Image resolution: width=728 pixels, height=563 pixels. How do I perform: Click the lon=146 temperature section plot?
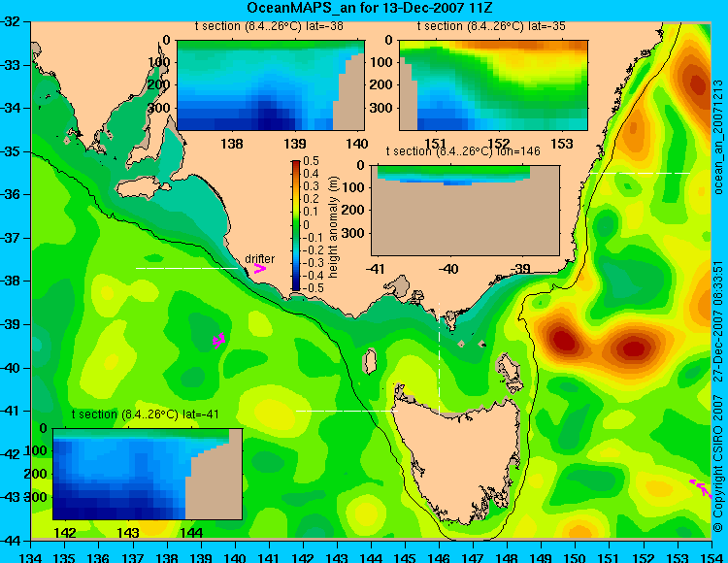point(466,211)
